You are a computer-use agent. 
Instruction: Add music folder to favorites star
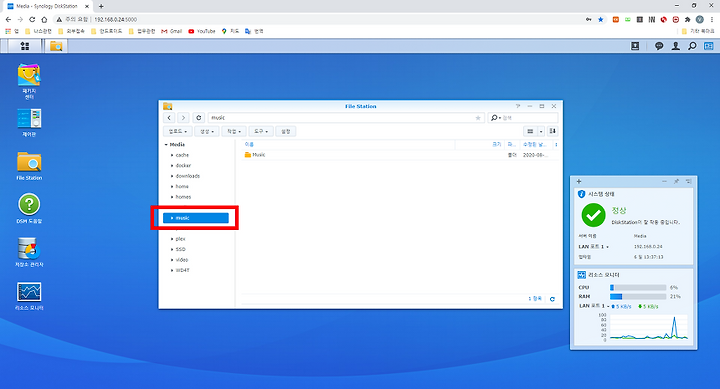[x=478, y=118]
